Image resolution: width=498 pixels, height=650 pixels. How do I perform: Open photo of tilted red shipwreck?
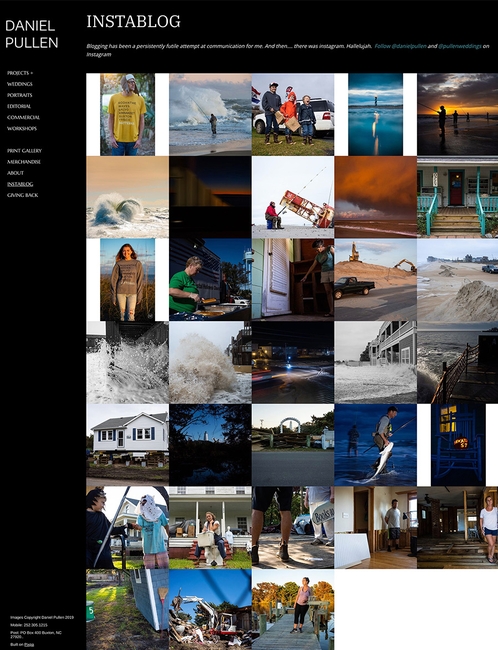point(293,197)
